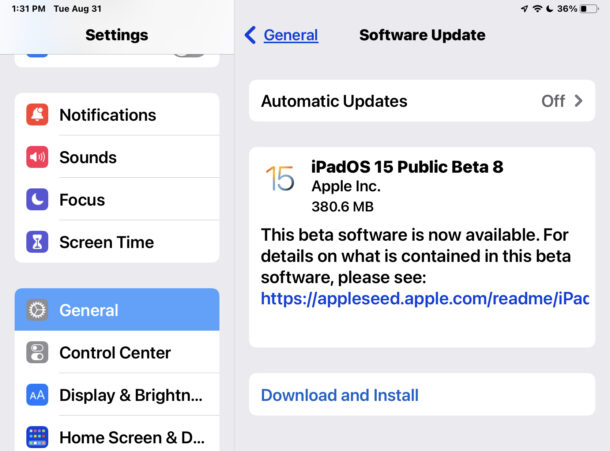Image resolution: width=610 pixels, height=451 pixels.
Task: Toggle the partially hidden switch under Settings header
Action: point(189,54)
